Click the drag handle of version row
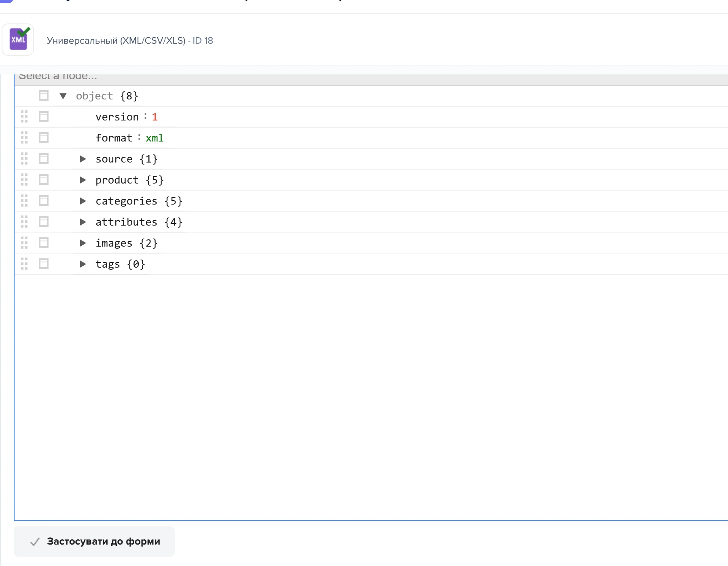 (24, 117)
